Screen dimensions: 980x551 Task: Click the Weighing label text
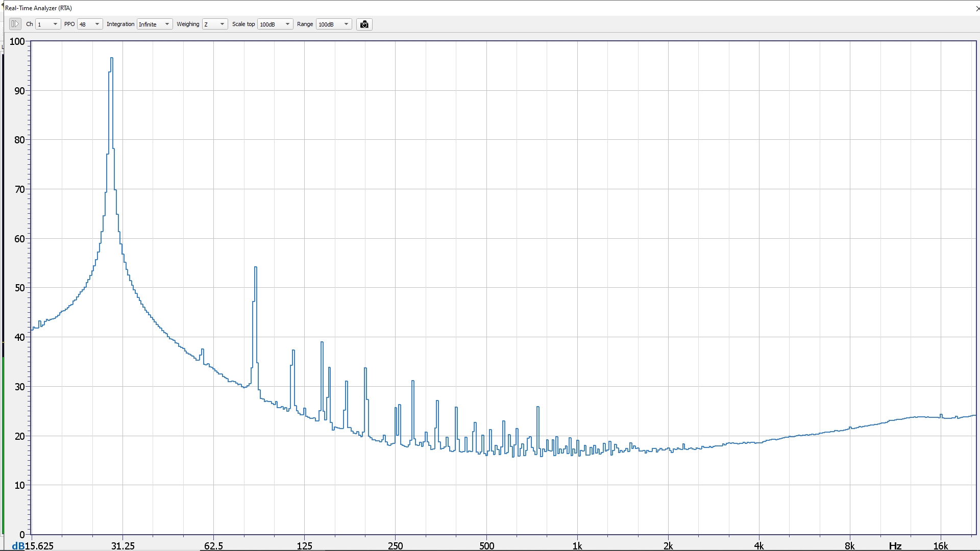pos(188,24)
